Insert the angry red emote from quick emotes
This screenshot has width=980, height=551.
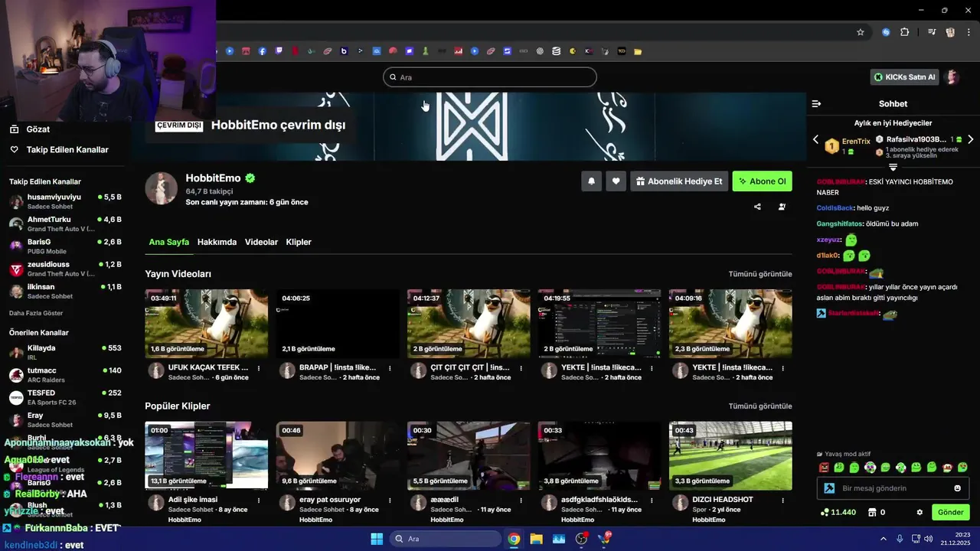[824, 467]
